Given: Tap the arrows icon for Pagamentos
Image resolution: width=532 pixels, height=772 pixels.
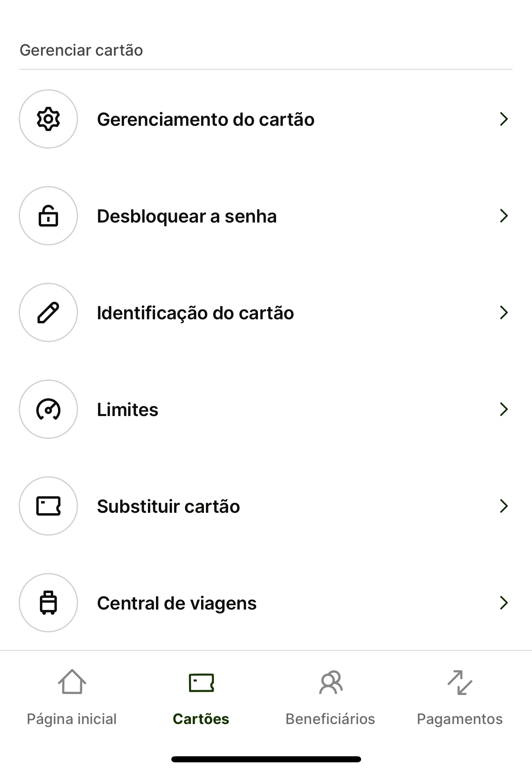Looking at the screenshot, I should (x=460, y=683).
